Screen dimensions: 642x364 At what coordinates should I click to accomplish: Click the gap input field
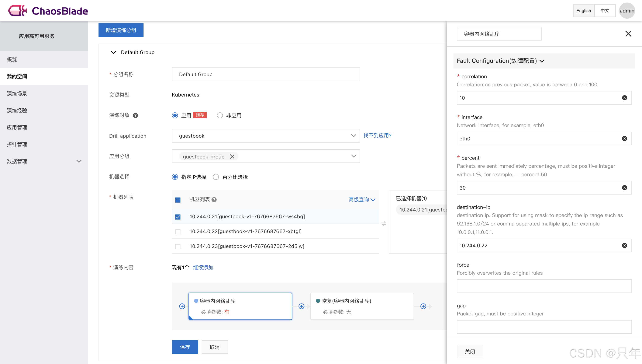pyautogui.click(x=544, y=327)
